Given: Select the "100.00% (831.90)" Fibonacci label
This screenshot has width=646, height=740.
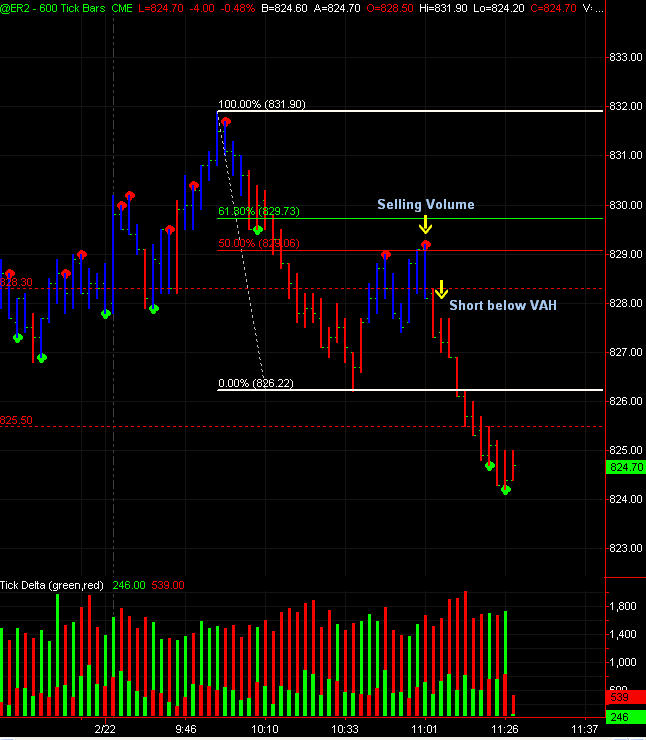Looking at the screenshot, I should 261,104.
